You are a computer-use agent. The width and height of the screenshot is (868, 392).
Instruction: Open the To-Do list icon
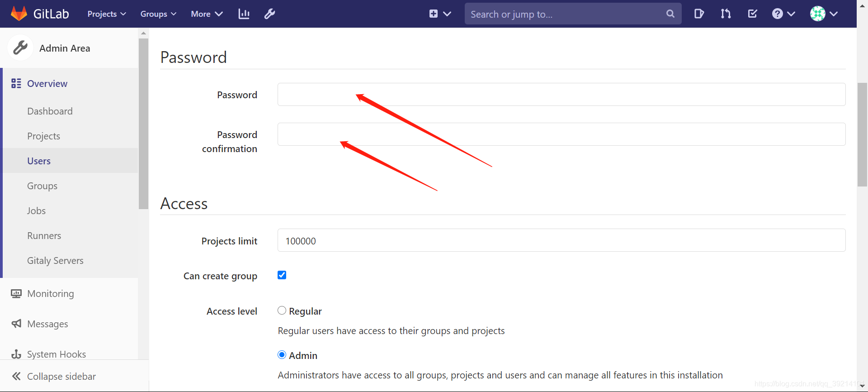[753, 14]
